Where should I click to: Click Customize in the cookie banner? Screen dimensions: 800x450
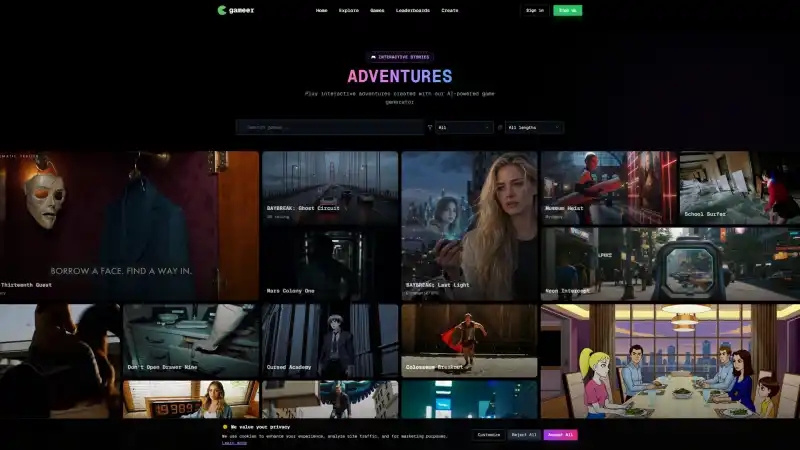click(489, 435)
